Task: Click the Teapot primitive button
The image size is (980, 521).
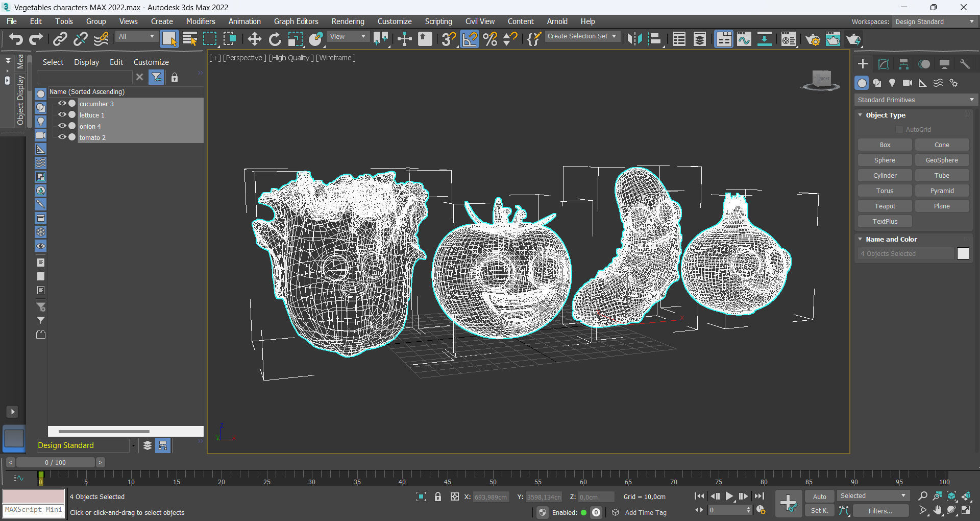Action: pyautogui.click(x=885, y=206)
